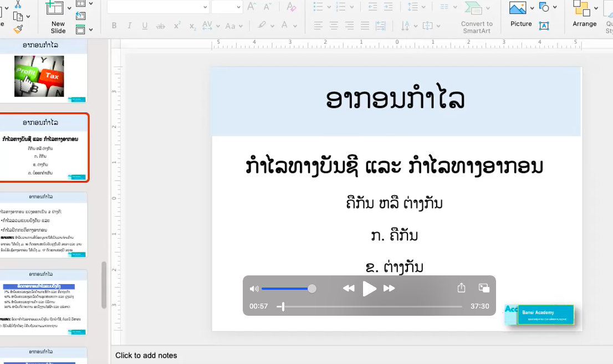Apply the text highlight color pen
The height and width of the screenshot is (364, 613).
point(262,25)
